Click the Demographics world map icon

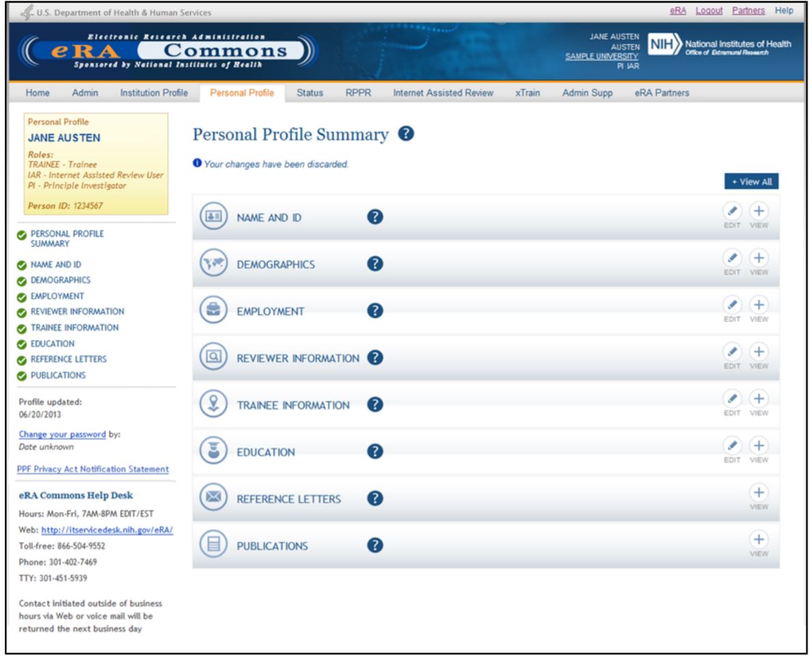click(x=213, y=264)
